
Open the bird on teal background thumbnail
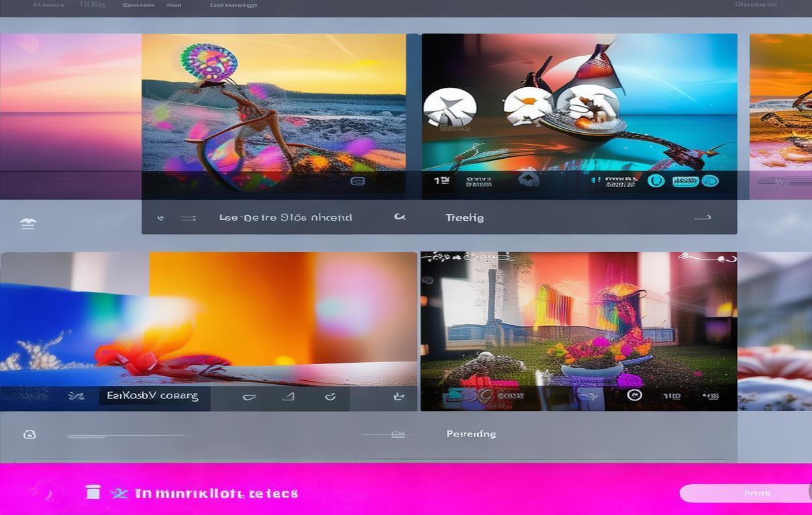tap(579, 116)
